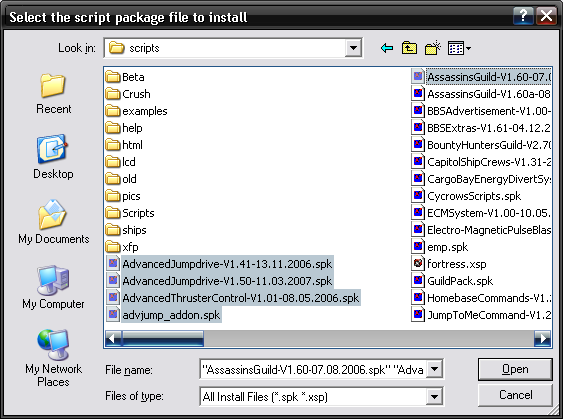Click the horizontal scrollbar thumb
The image size is (563, 419).
163,338
